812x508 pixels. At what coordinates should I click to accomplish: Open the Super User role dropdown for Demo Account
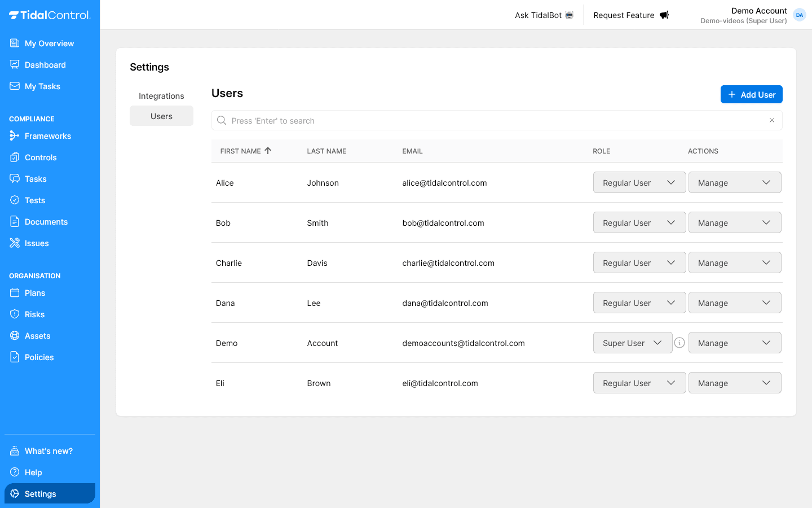click(x=633, y=343)
